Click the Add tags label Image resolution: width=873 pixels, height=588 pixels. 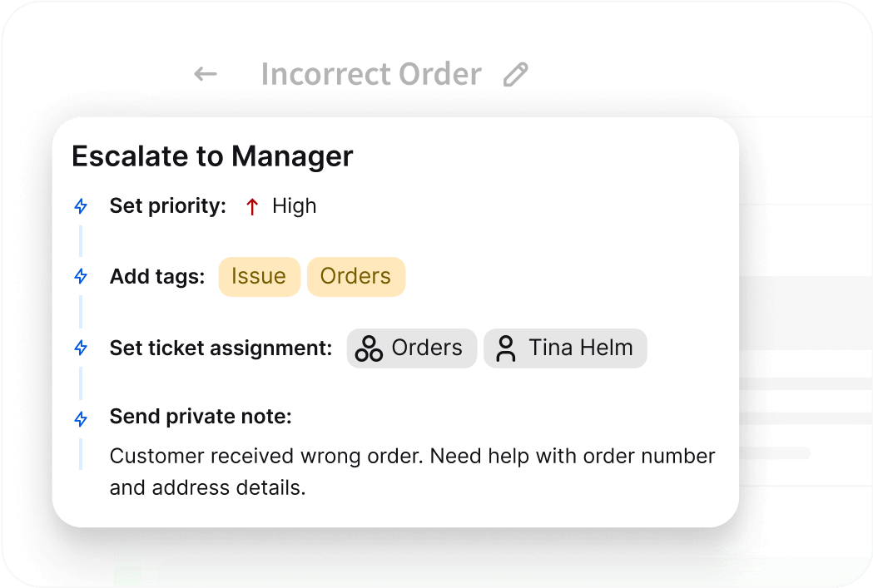[x=156, y=276]
